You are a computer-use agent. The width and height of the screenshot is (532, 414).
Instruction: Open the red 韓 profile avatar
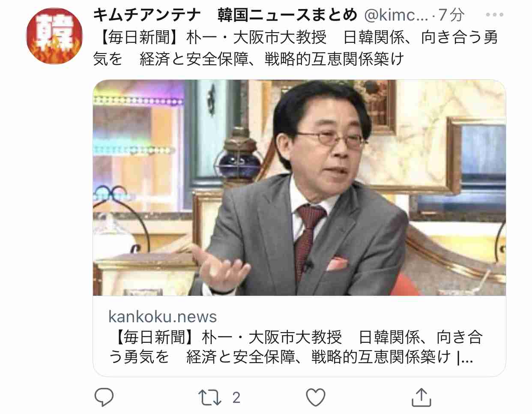[54, 36]
